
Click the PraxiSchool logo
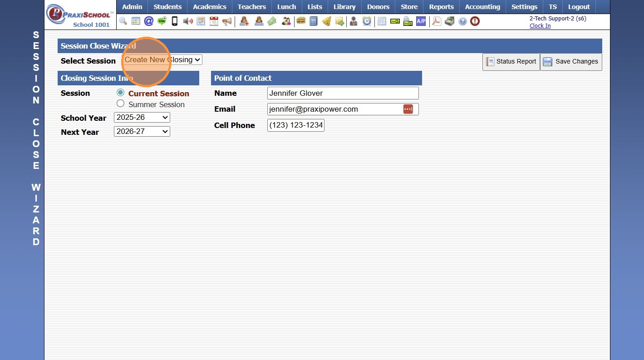(x=80, y=15)
